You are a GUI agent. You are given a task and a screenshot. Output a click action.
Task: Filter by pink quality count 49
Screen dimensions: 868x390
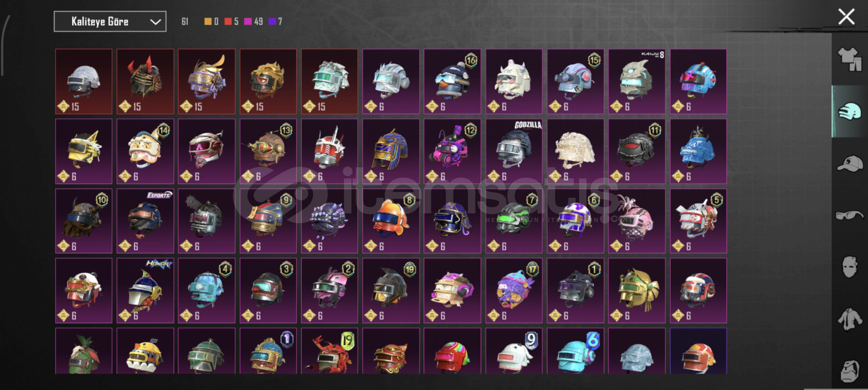click(x=253, y=22)
